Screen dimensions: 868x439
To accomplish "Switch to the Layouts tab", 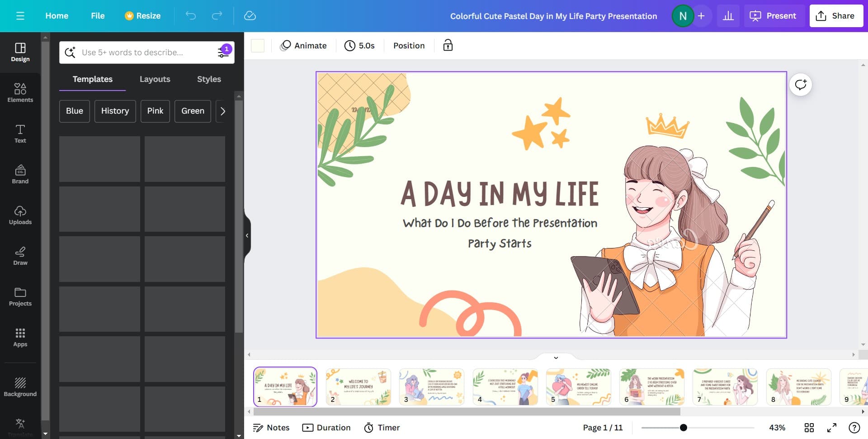I will (155, 79).
